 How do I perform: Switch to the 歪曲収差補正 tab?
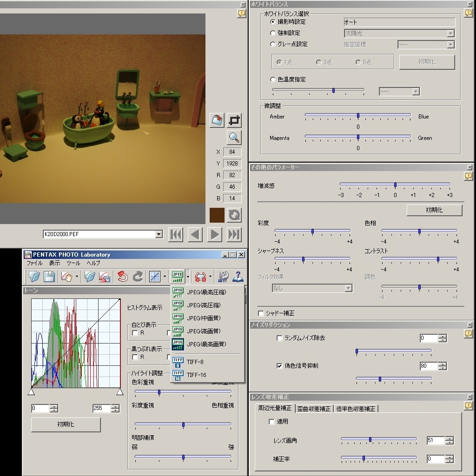pyautogui.click(x=314, y=409)
